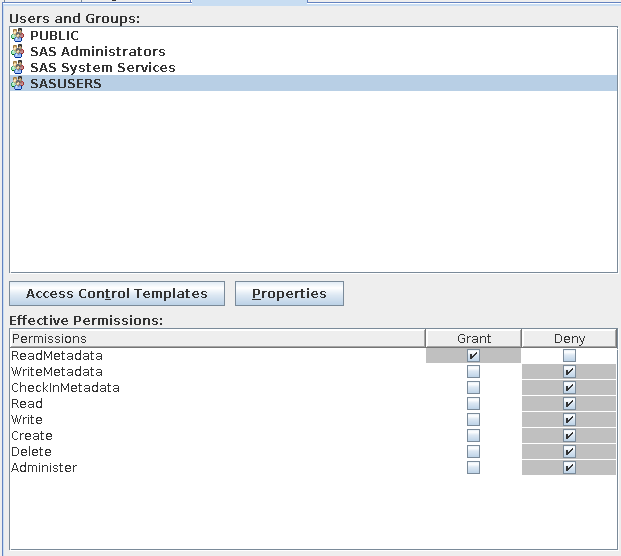This screenshot has width=621, height=556.
Task: Tick the Grant box for Read
Action: [473, 404]
